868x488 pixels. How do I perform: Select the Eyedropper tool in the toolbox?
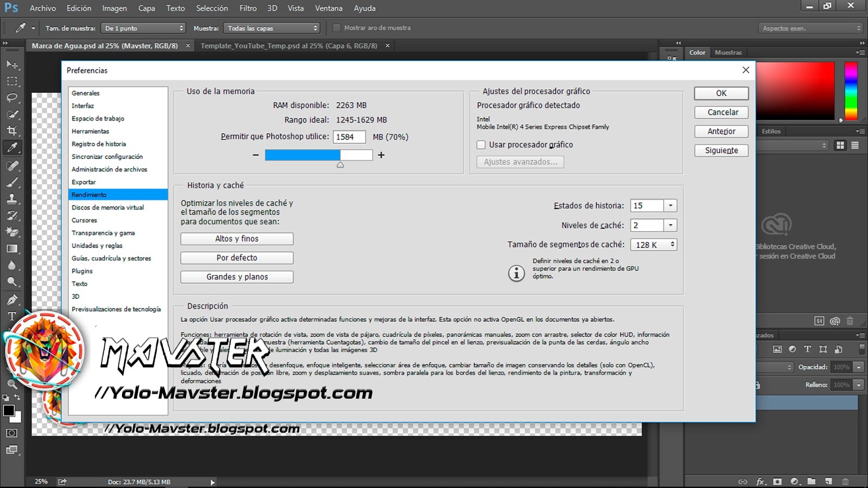(12, 147)
